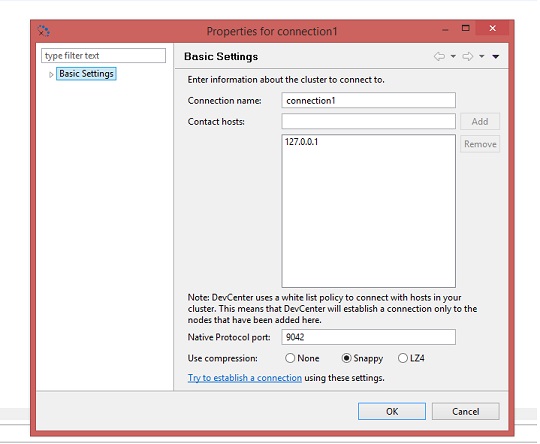Click the Add host button

480,122
